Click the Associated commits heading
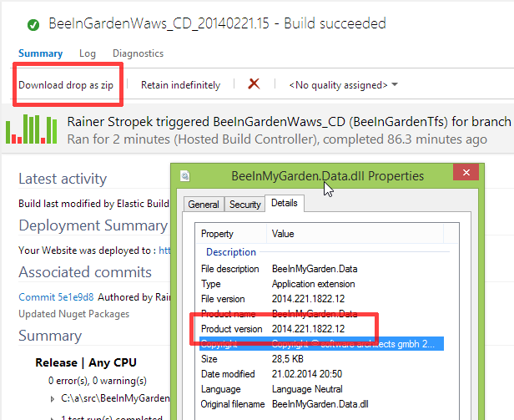This screenshot has width=514, height=420. (85, 272)
